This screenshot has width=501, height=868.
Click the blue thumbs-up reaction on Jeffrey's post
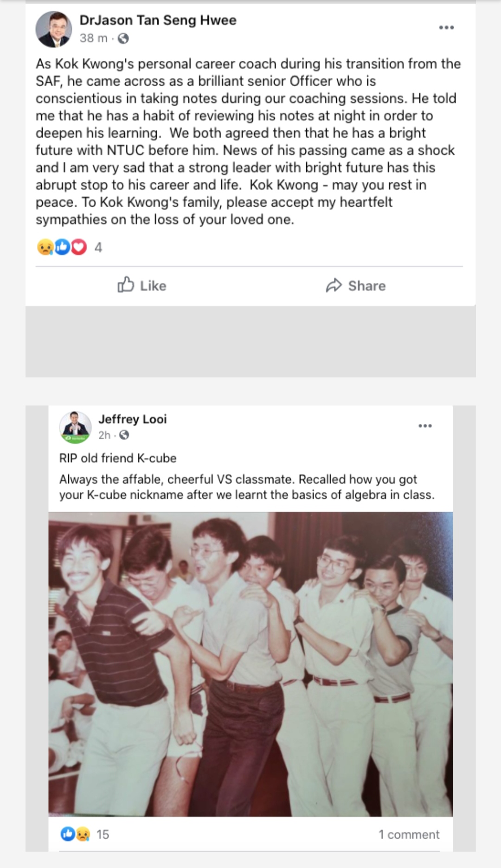click(67, 835)
